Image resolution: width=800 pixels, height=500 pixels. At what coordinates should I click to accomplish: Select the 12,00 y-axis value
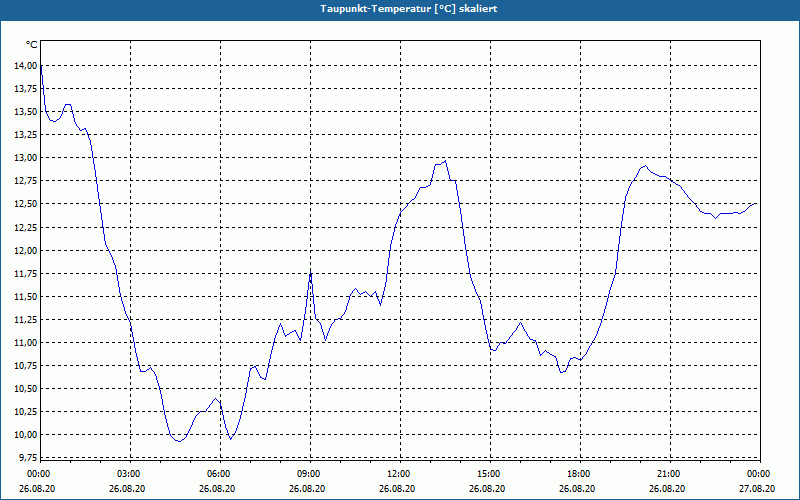pyautogui.click(x=26, y=250)
